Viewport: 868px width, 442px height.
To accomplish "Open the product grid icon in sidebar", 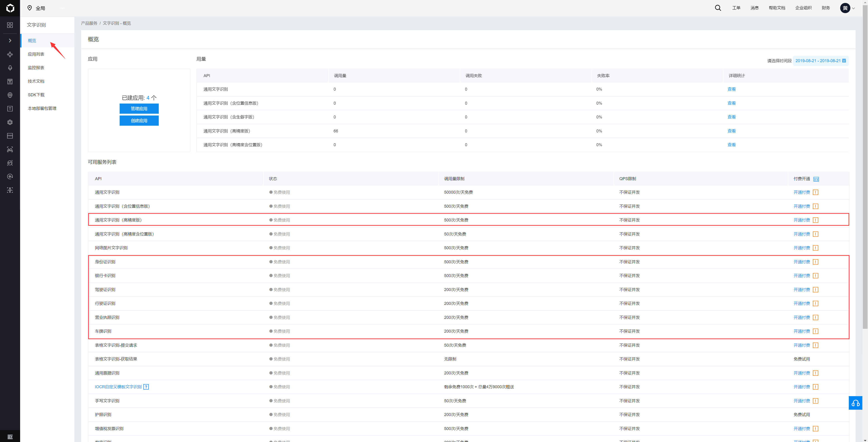I will tap(10, 25).
